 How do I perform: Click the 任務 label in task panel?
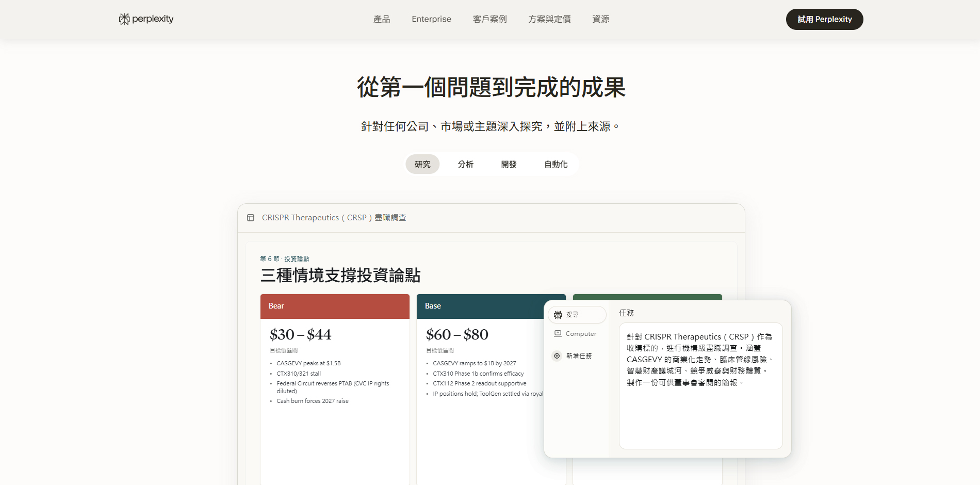point(627,313)
